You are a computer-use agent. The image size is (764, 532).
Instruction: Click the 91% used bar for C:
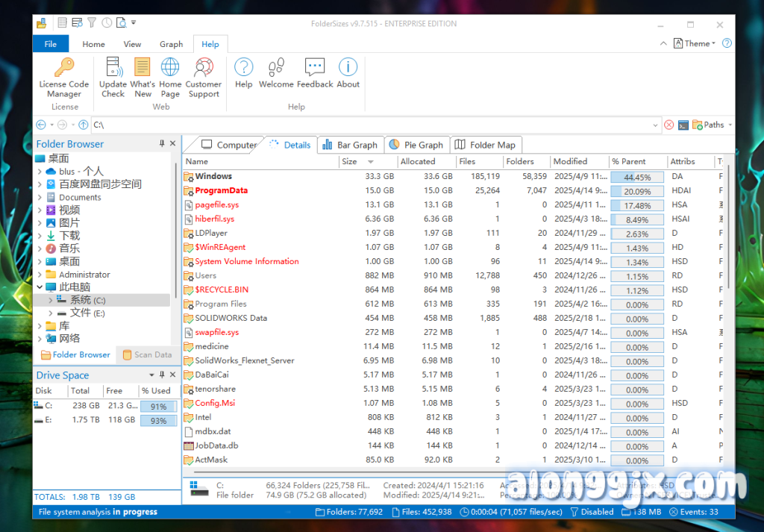[x=158, y=407]
